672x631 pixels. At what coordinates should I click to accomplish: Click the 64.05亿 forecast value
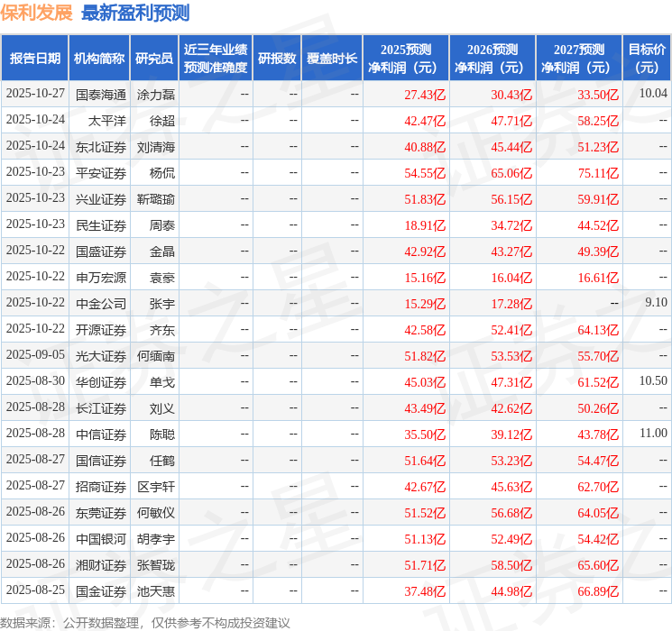tap(598, 513)
